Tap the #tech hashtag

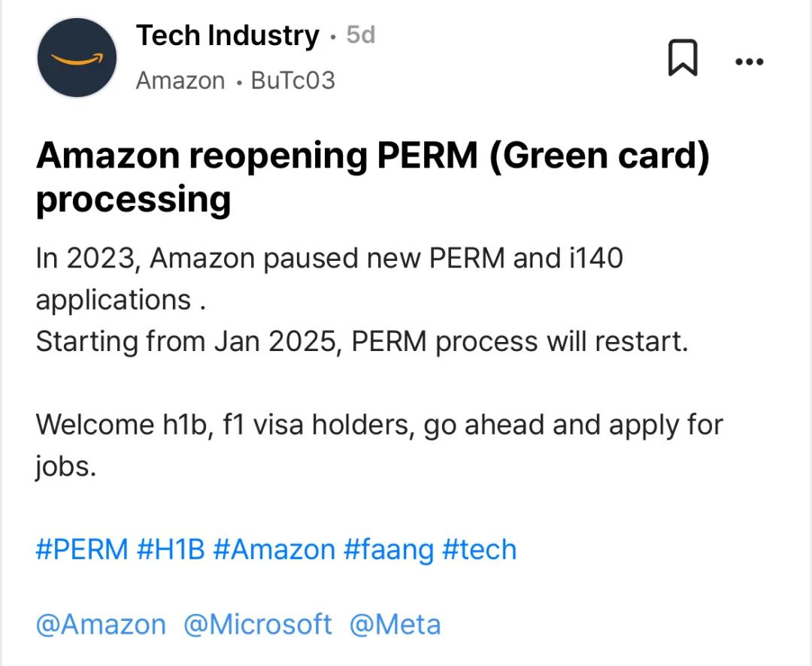[x=480, y=549]
